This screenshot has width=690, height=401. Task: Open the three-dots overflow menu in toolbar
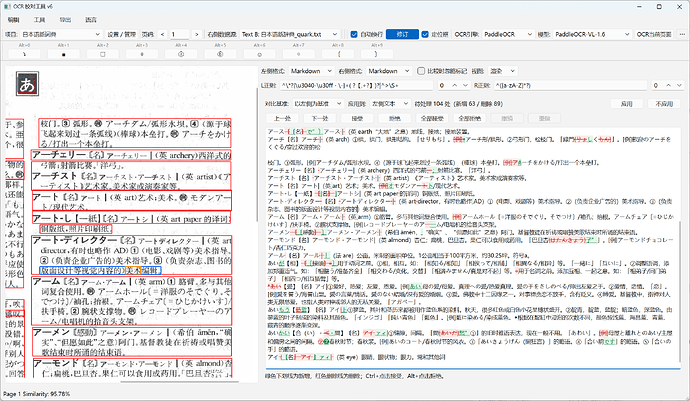tap(682, 34)
